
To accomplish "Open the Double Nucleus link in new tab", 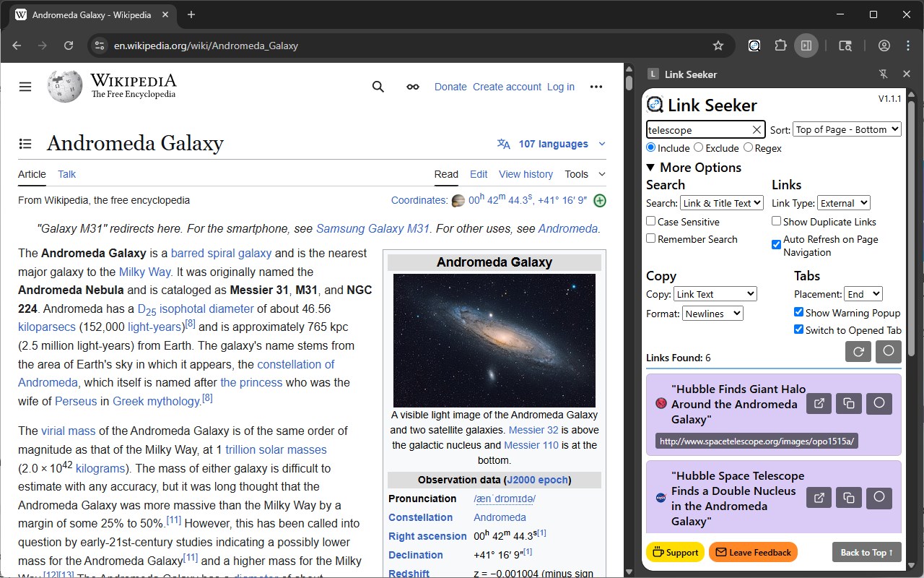I will (x=819, y=498).
